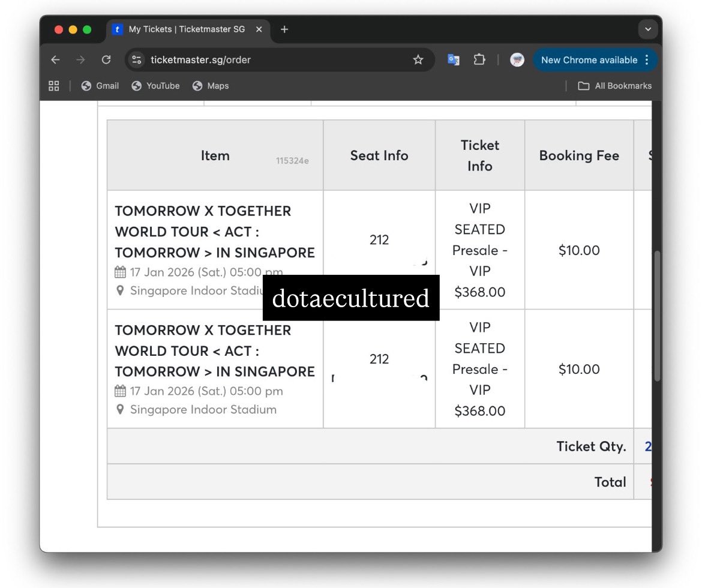The image size is (702, 588).
Task: Click the Ticket Qty. label
Action: [x=592, y=446]
